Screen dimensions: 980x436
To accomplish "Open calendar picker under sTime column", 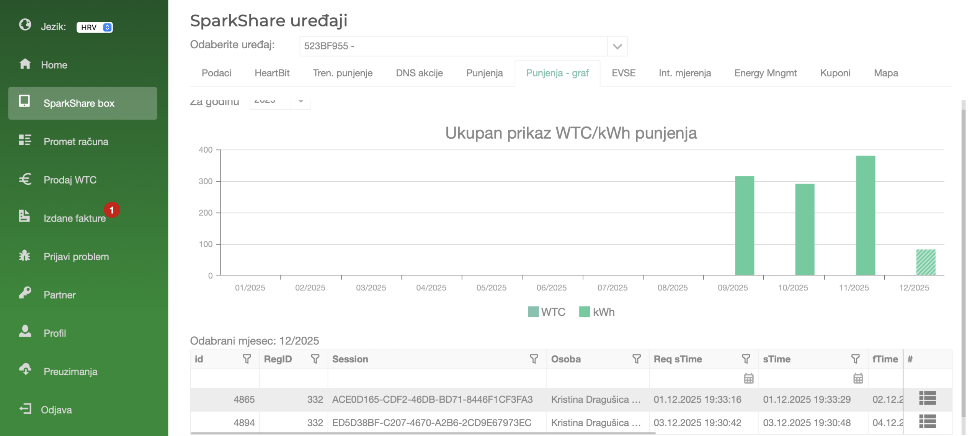I will click(x=858, y=379).
